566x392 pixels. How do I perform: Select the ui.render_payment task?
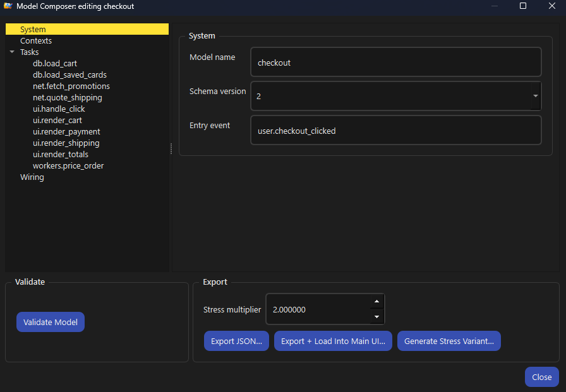[x=66, y=132]
